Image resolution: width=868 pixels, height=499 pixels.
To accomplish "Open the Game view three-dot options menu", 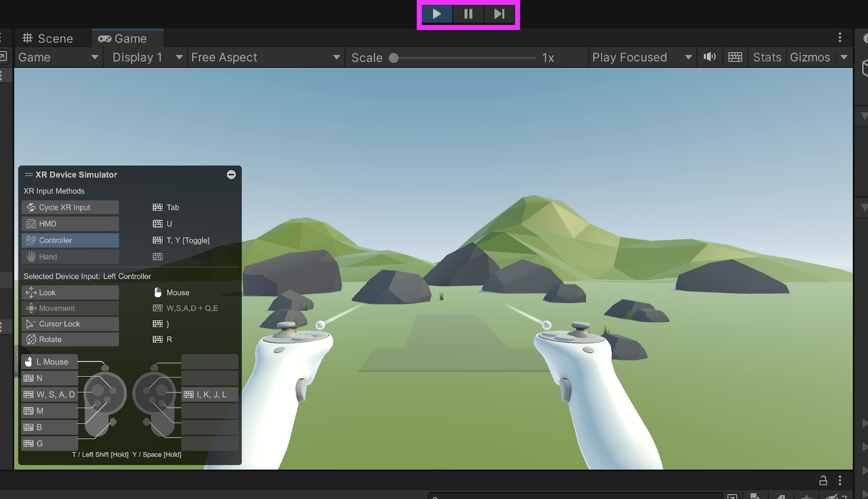I will 840,37.
